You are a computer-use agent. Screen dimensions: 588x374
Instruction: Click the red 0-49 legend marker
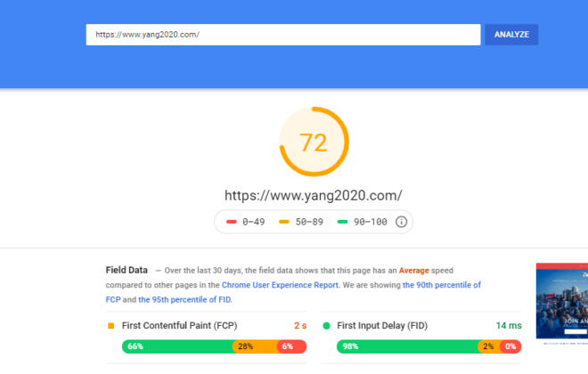coord(232,222)
